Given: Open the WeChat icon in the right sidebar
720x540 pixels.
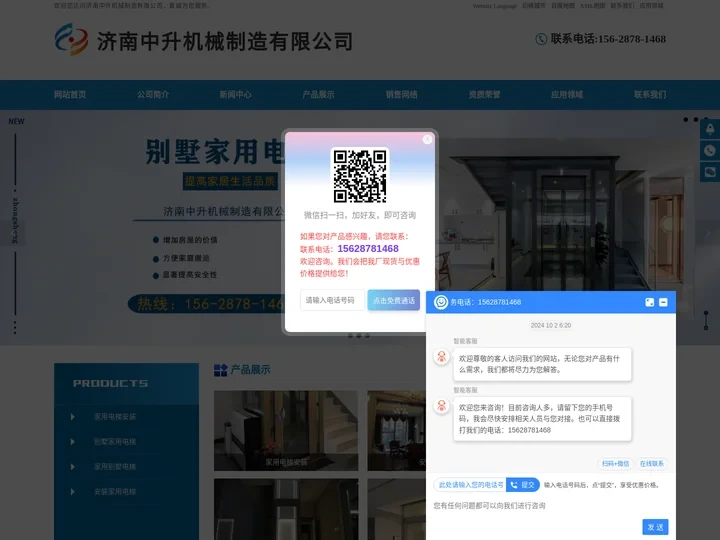Looking at the screenshot, I should pyautogui.click(x=710, y=172).
